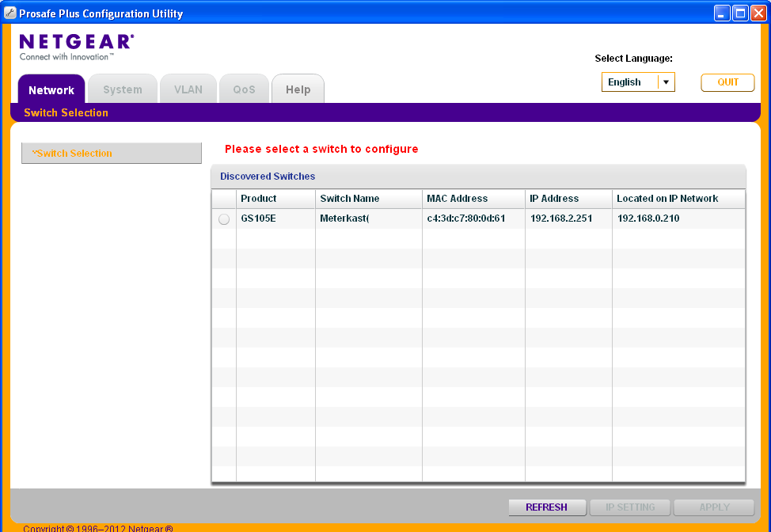Click the IP SETTING button
Screen dimensions: 771x532
[630, 507]
